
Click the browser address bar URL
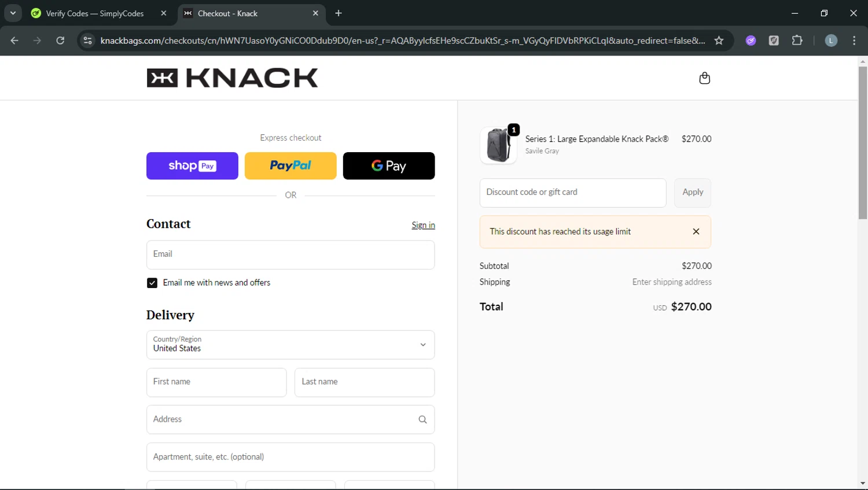click(x=403, y=40)
